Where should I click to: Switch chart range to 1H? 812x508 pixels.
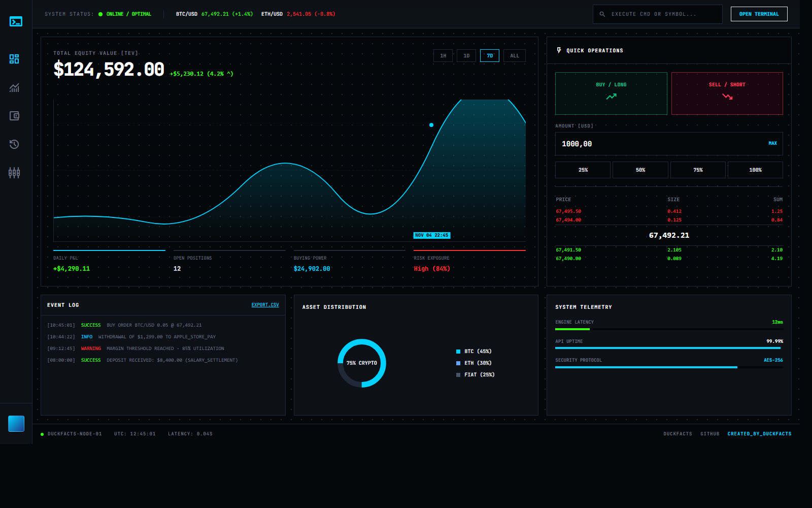(x=443, y=56)
